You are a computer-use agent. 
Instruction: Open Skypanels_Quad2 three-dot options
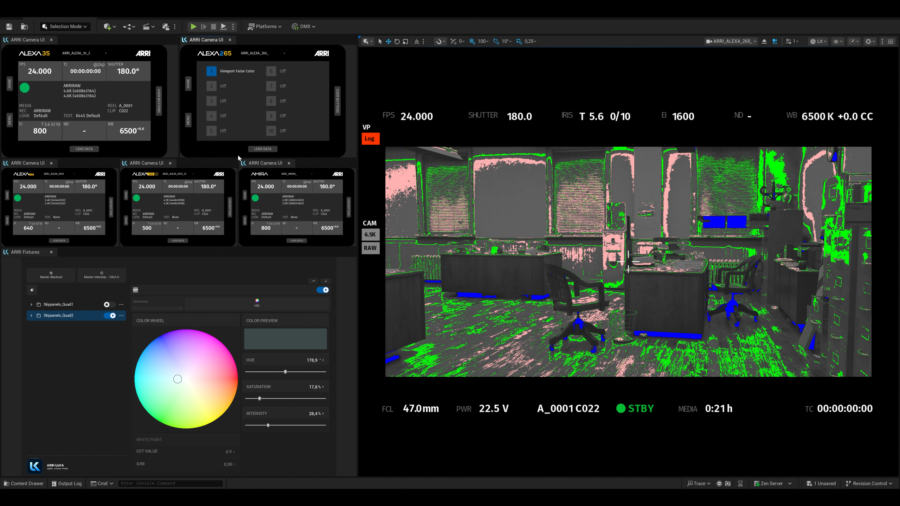click(121, 316)
